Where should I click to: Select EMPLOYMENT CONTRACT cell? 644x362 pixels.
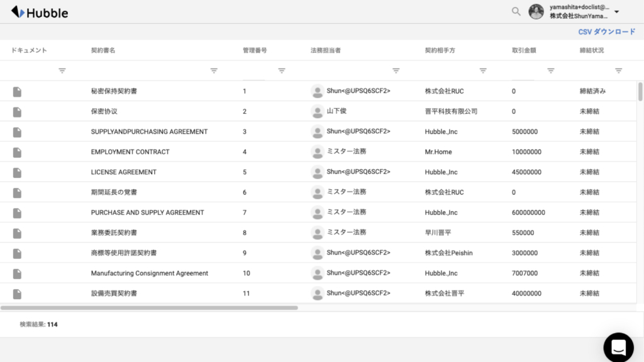click(130, 152)
